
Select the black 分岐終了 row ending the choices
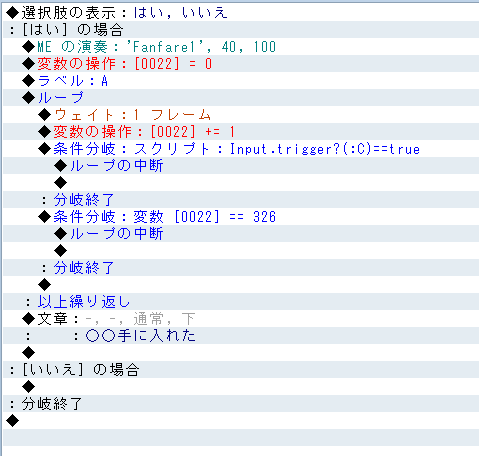pyautogui.click(x=241, y=404)
